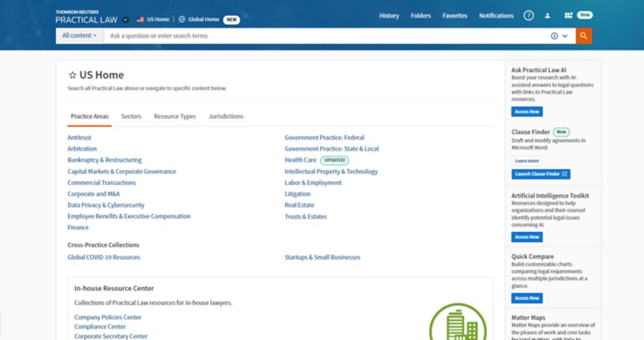Screen dimensions: 644x340
Task: Click Access Now under Ask Practical Law AI
Action: click(527, 111)
